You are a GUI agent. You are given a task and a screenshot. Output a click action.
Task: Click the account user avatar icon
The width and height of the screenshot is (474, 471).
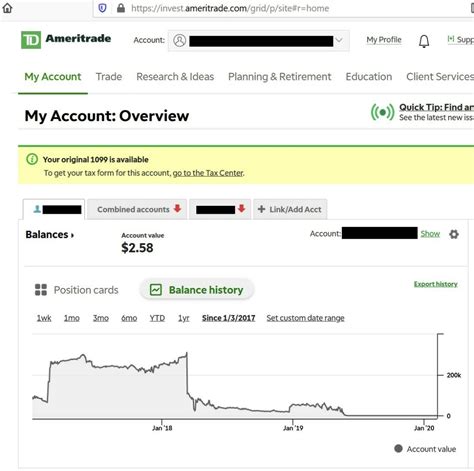tap(179, 41)
